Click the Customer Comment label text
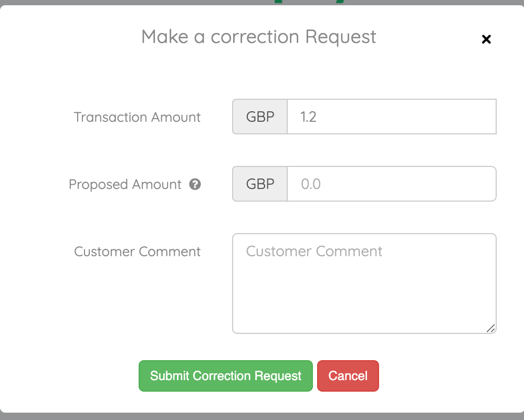 (137, 251)
